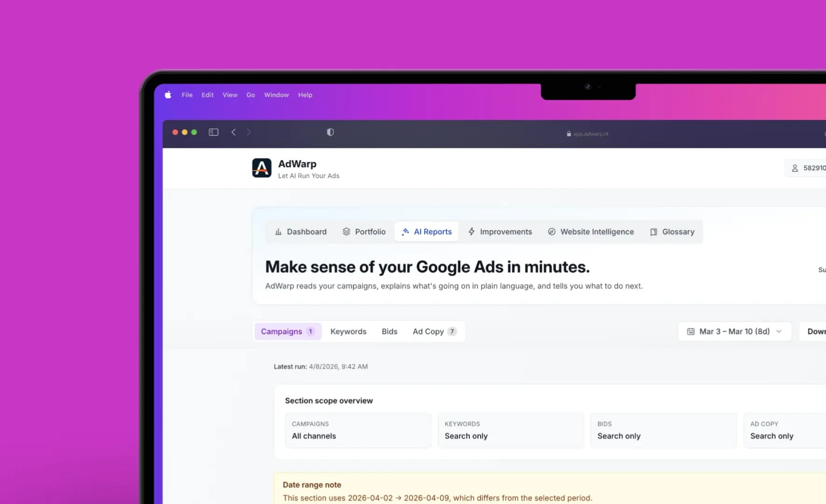Click the AdWarp logo icon

pyautogui.click(x=261, y=168)
